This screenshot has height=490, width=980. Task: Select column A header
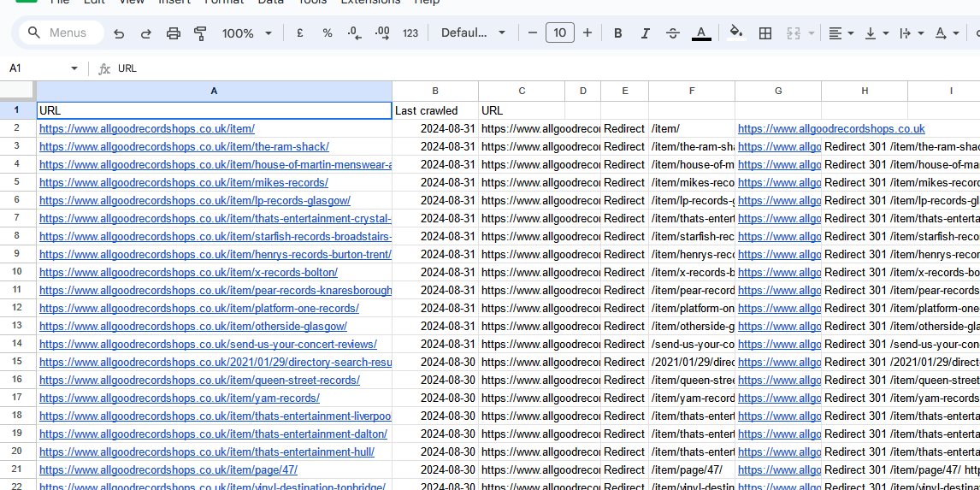(x=215, y=92)
